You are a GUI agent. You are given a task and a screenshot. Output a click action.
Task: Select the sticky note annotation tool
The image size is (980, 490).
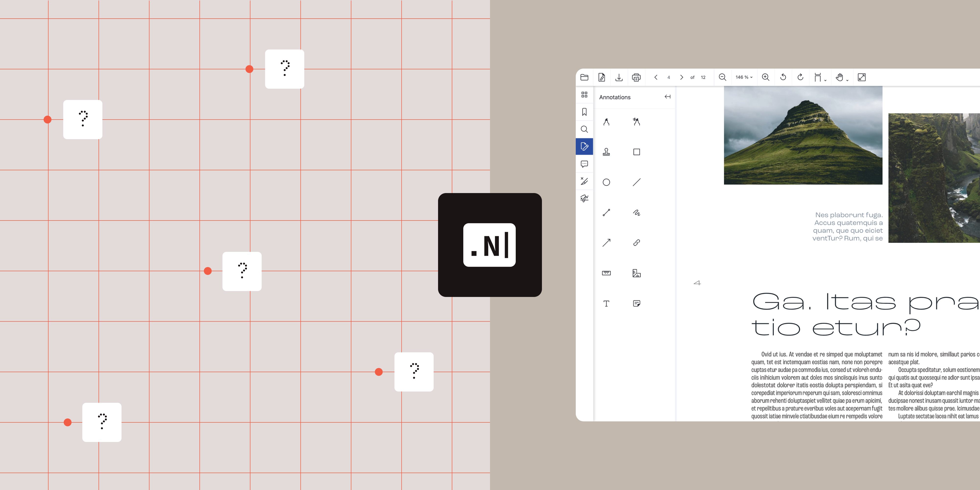pos(636,303)
